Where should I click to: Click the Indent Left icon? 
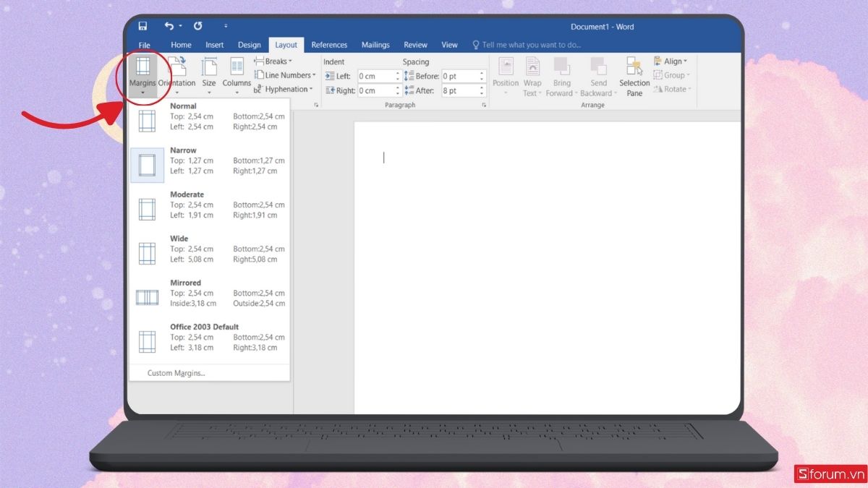coord(329,76)
